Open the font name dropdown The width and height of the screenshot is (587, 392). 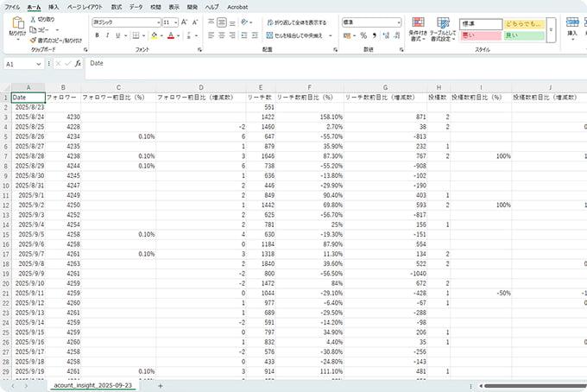click(158, 22)
